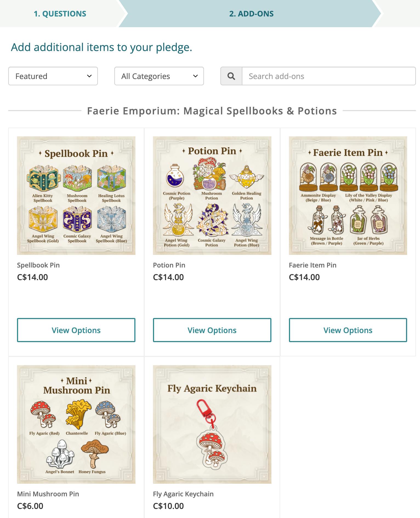Viewport: 420px width, 518px height.
Task: Open the Faerie Item Pin product image
Action: pos(348,195)
